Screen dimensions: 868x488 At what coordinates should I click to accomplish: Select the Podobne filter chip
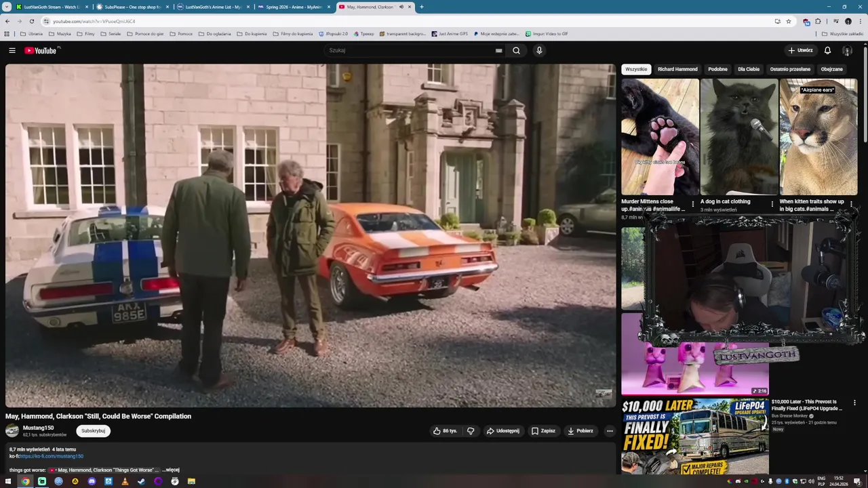pos(717,69)
